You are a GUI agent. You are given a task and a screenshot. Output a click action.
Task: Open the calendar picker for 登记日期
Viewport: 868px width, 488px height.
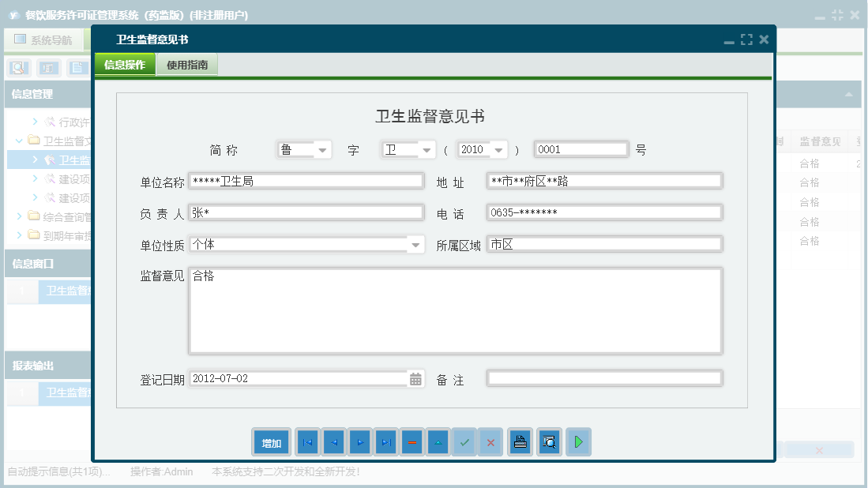(x=415, y=380)
